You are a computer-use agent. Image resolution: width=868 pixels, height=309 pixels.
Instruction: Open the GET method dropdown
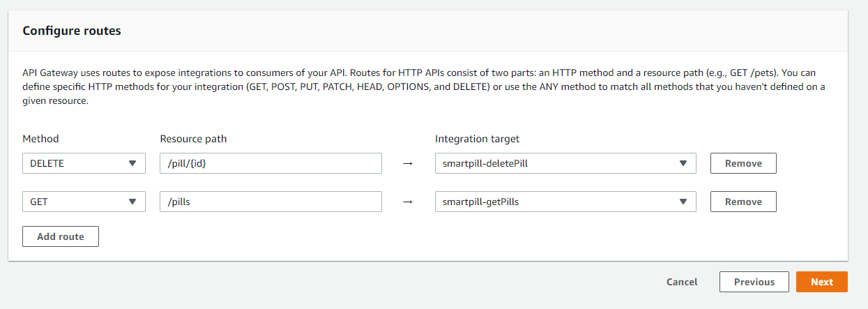point(84,202)
